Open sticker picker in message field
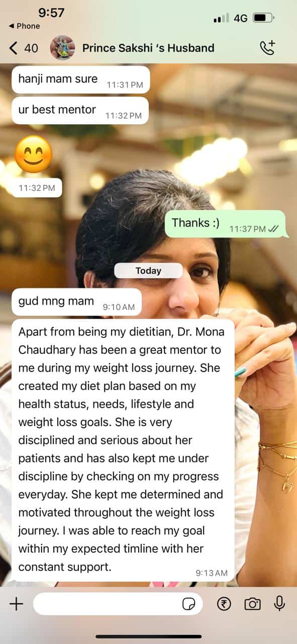The height and width of the screenshot is (644, 297). (189, 604)
